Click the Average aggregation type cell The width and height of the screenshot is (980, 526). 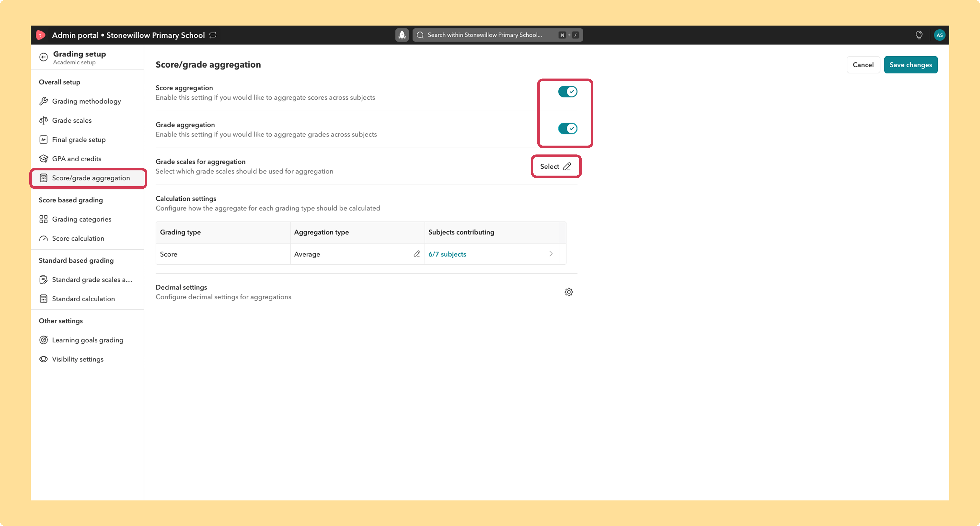pyautogui.click(x=357, y=254)
